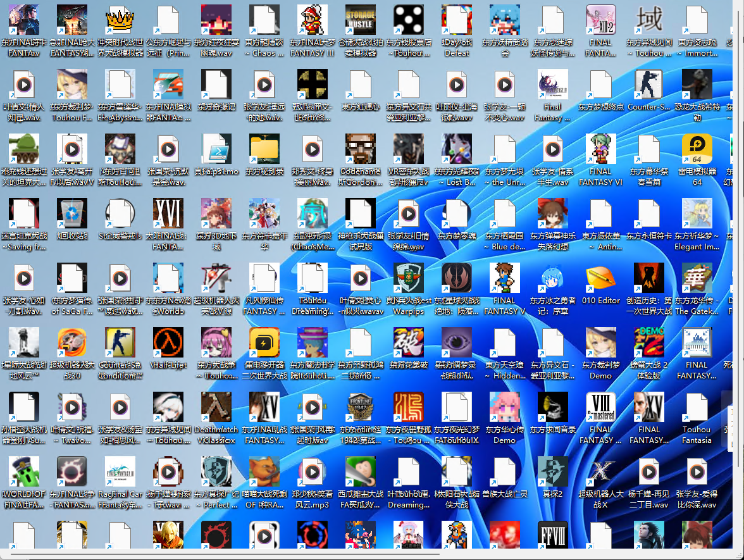This screenshot has height=560, width=744.
Task: Open the 恐龙大战希特勒 game icon
Action: pos(697,85)
